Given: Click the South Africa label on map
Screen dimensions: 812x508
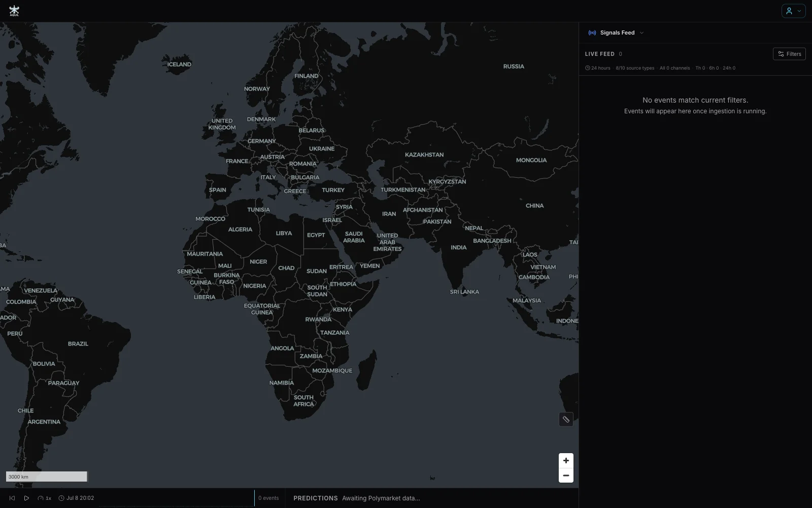Looking at the screenshot, I should coord(303,401).
